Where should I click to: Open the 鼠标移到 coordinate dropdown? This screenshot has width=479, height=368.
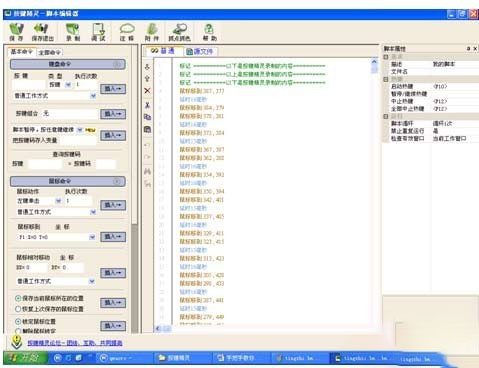tap(92, 237)
